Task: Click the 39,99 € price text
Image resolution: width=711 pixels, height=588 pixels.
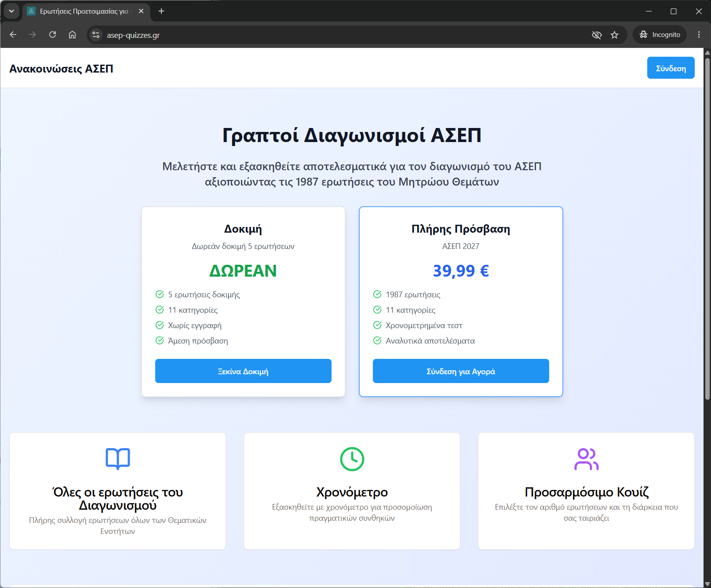Action: click(461, 271)
